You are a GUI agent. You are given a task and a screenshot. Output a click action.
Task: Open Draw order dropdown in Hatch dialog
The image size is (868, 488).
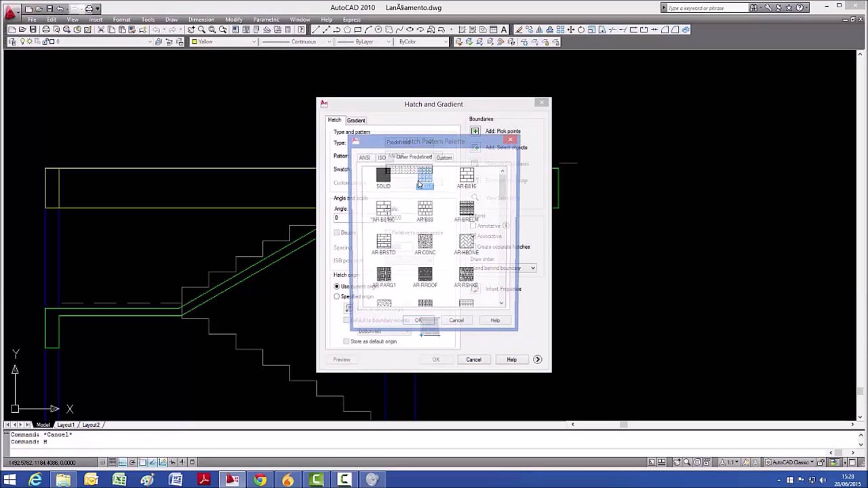tap(504, 268)
